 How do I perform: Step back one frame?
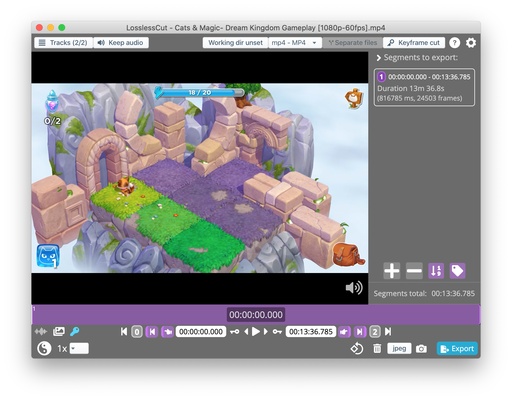coord(246,332)
